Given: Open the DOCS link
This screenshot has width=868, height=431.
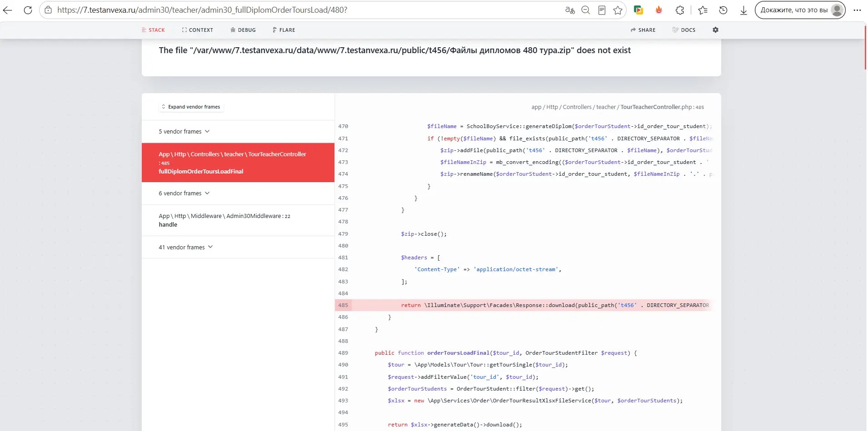Looking at the screenshot, I should 684,30.
